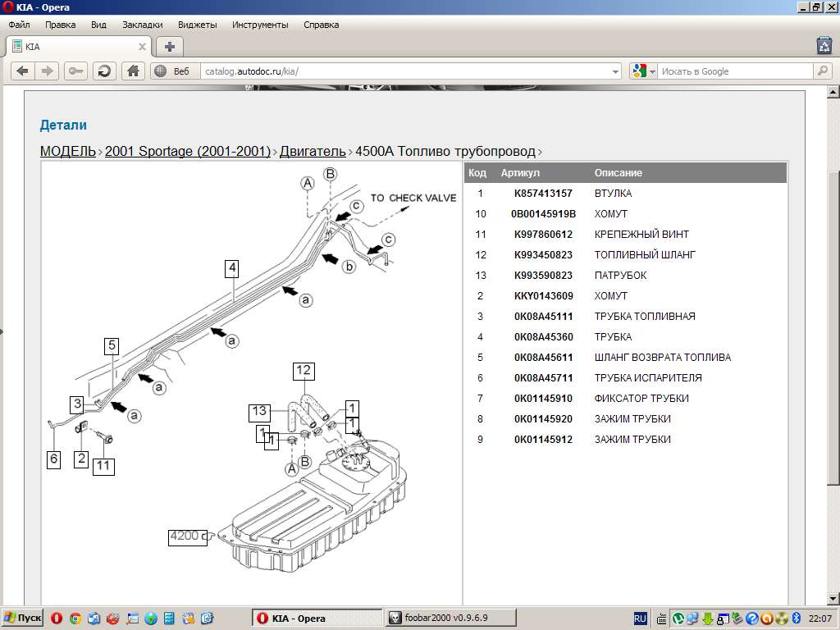
Task: Click the browser Back arrow button
Action: (x=22, y=71)
